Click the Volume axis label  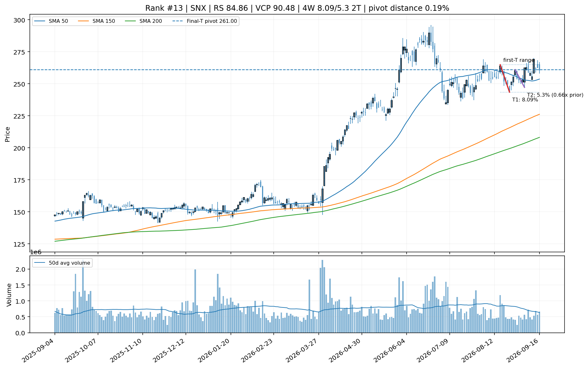pyautogui.click(x=9, y=295)
